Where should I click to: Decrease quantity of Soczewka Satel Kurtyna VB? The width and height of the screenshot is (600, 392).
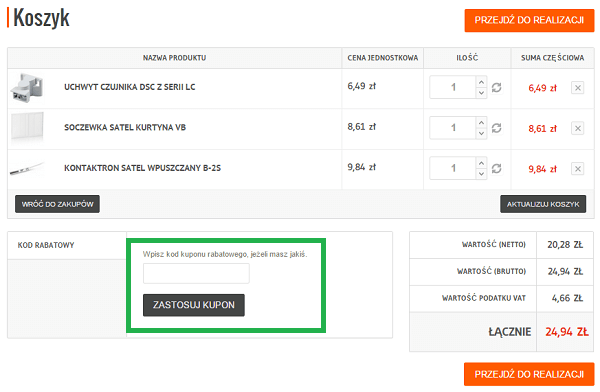(481, 133)
